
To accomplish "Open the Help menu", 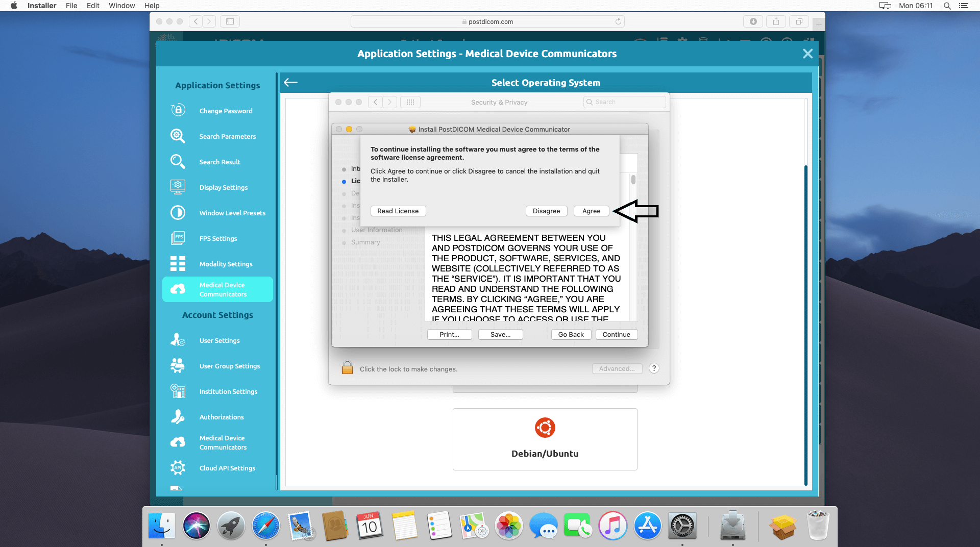I will click(x=152, y=6).
